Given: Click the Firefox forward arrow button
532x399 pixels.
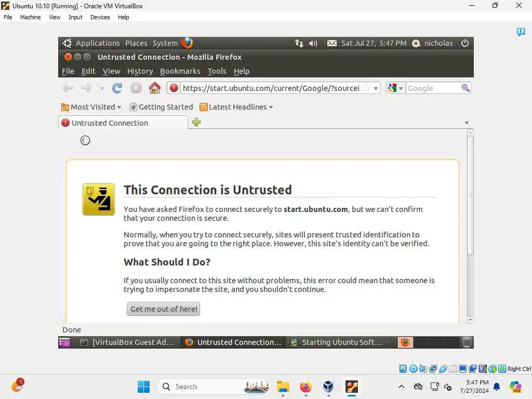Looking at the screenshot, I should pos(86,88).
